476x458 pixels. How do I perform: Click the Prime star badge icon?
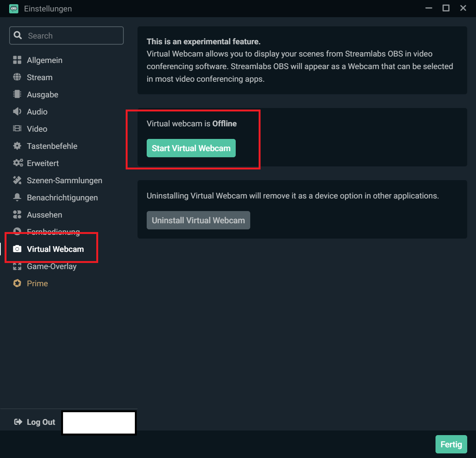(17, 283)
